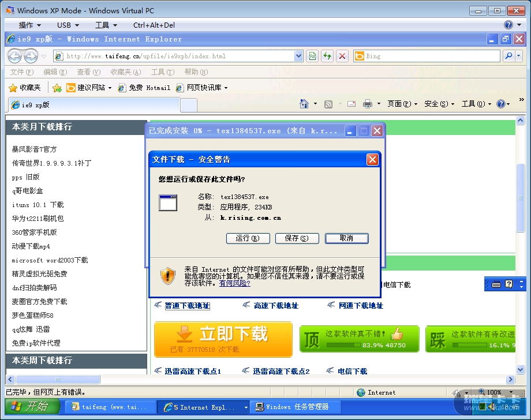Click the Windows 任务管理器 taskbar item
The height and width of the screenshot is (420, 531).
pyautogui.click(x=294, y=407)
